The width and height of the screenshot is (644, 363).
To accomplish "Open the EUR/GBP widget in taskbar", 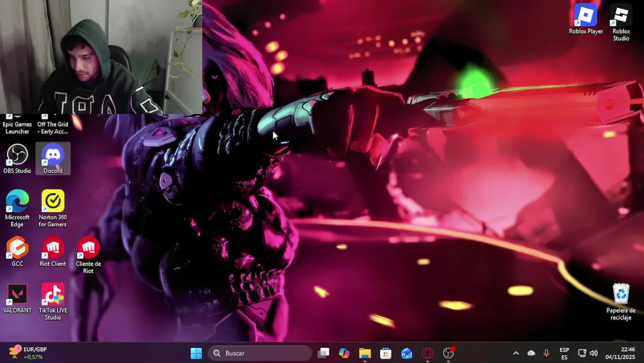I will (29, 353).
